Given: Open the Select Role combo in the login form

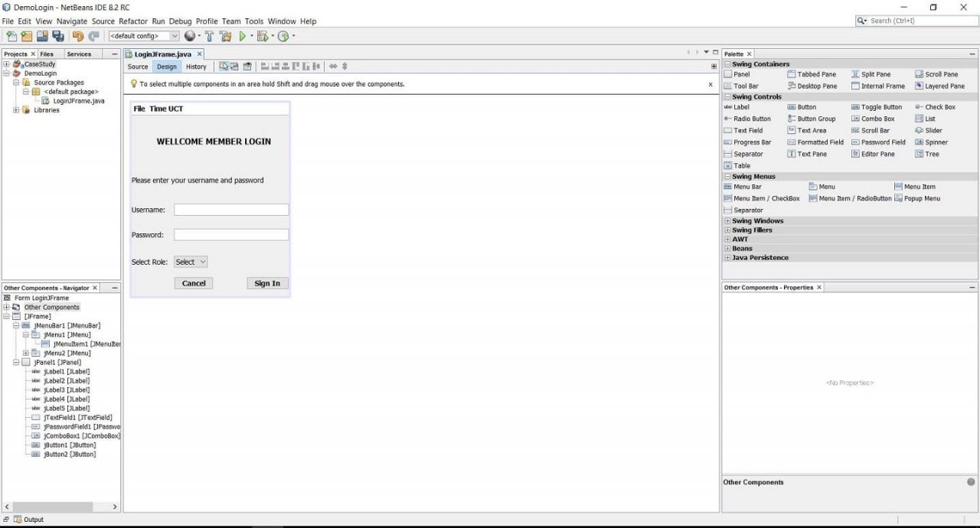Looking at the screenshot, I should pos(190,262).
